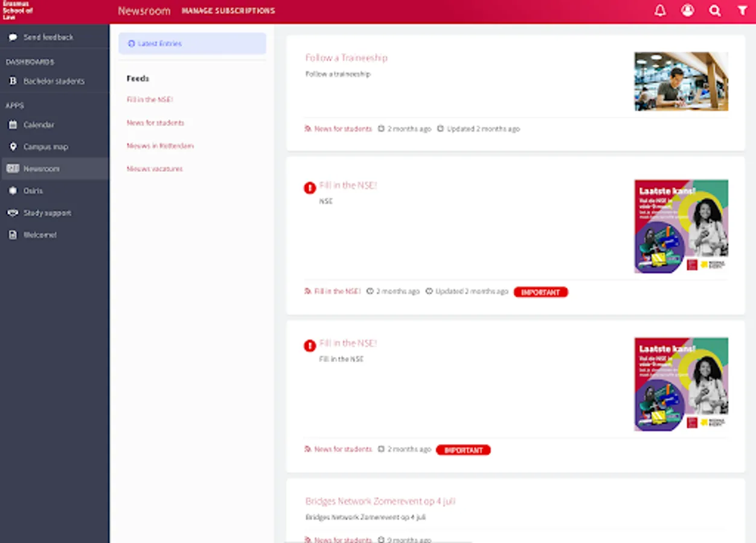Select the Newsroom entry in the sidebar

(x=42, y=168)
